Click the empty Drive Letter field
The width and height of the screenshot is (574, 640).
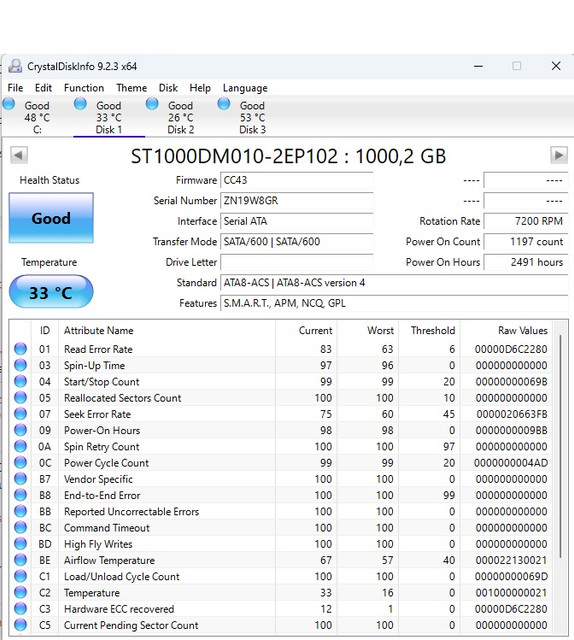click(x=297, y=262)
